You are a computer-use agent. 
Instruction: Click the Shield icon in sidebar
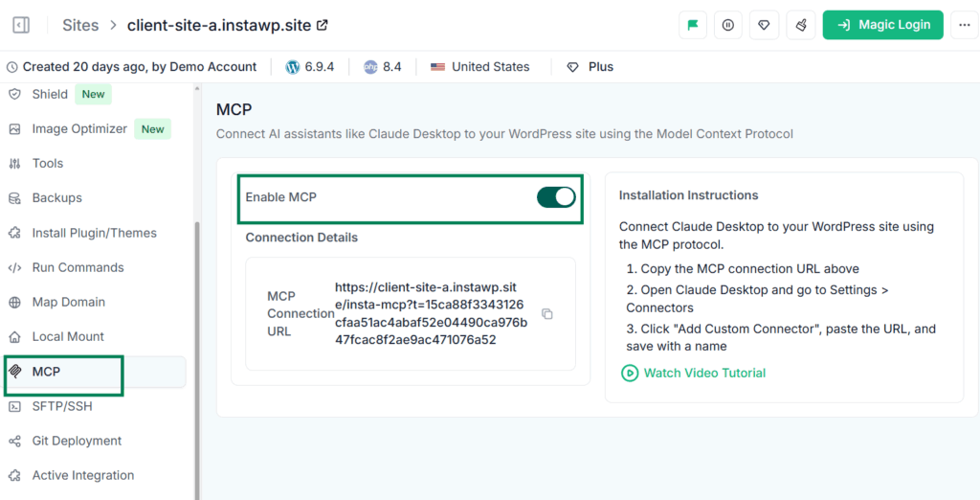[14, 94]
